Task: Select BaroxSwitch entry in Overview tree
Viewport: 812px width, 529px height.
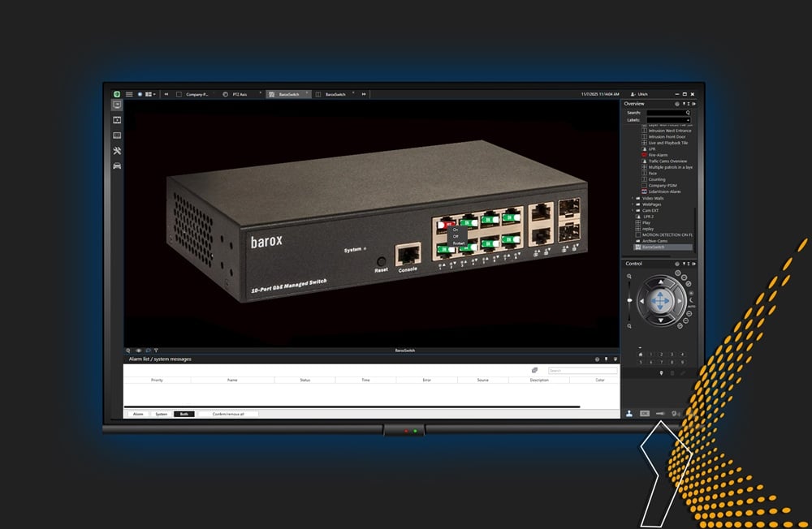Action: [x=663, y=247]
